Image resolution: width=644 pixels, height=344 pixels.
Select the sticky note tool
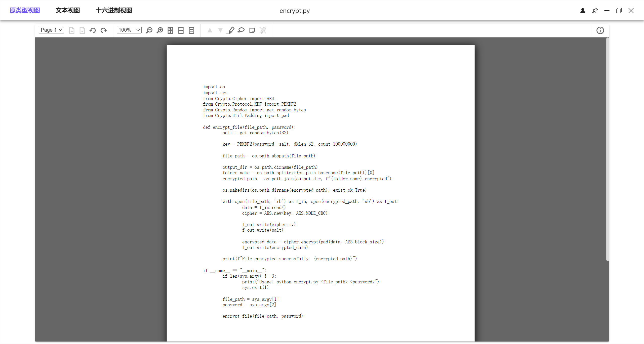252,30
